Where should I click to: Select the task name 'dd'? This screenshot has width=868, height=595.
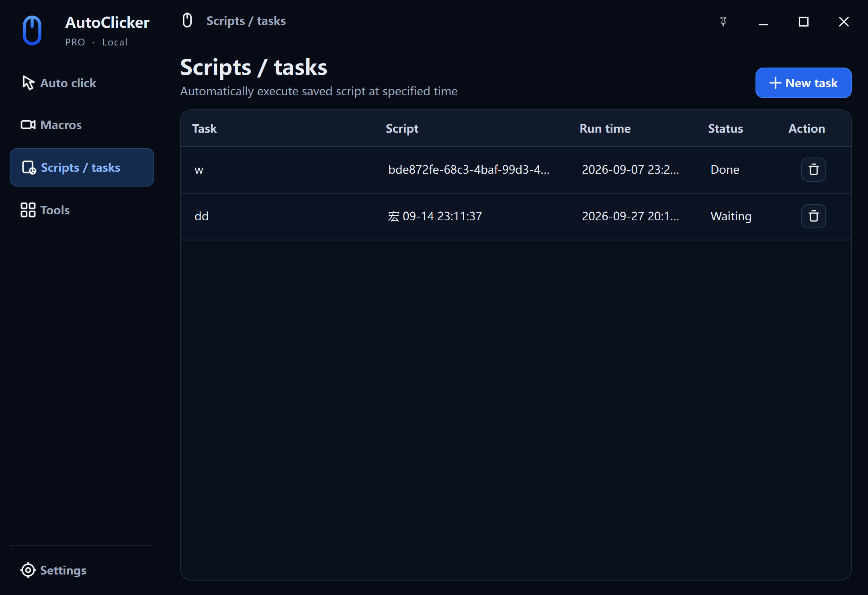[201, 216]
